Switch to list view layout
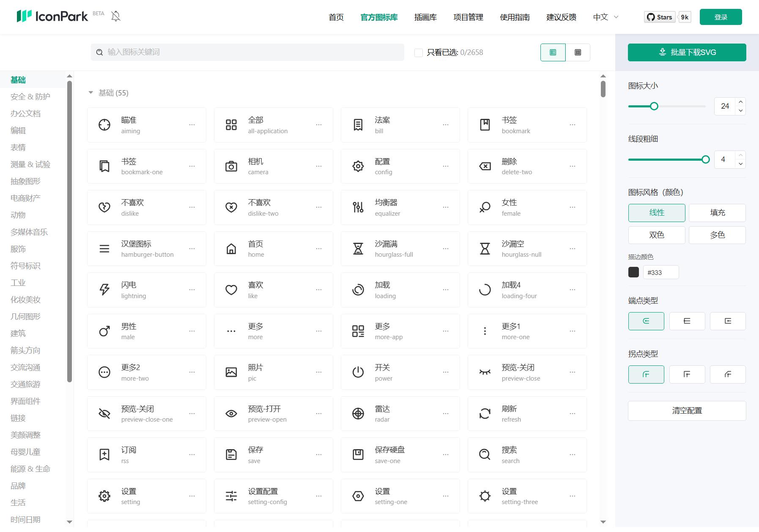759x532 pixels. (x=553, y=52)
